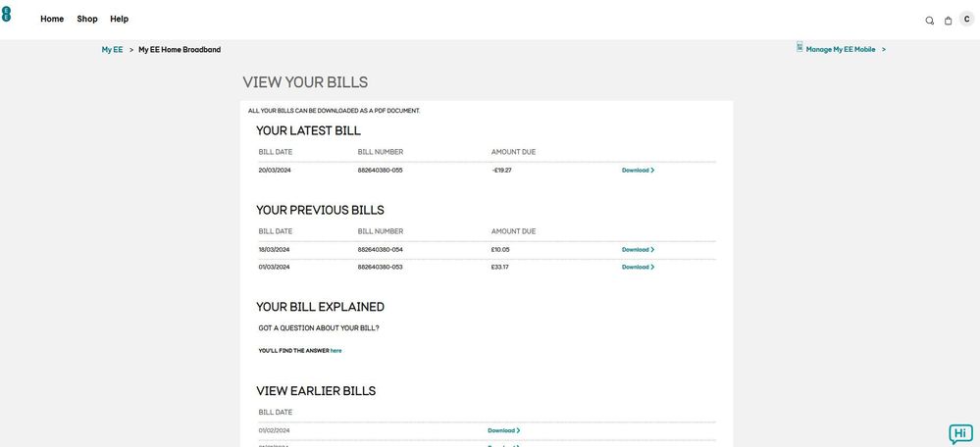Click the Your Bill Explained heading

(x=320, y=307)
